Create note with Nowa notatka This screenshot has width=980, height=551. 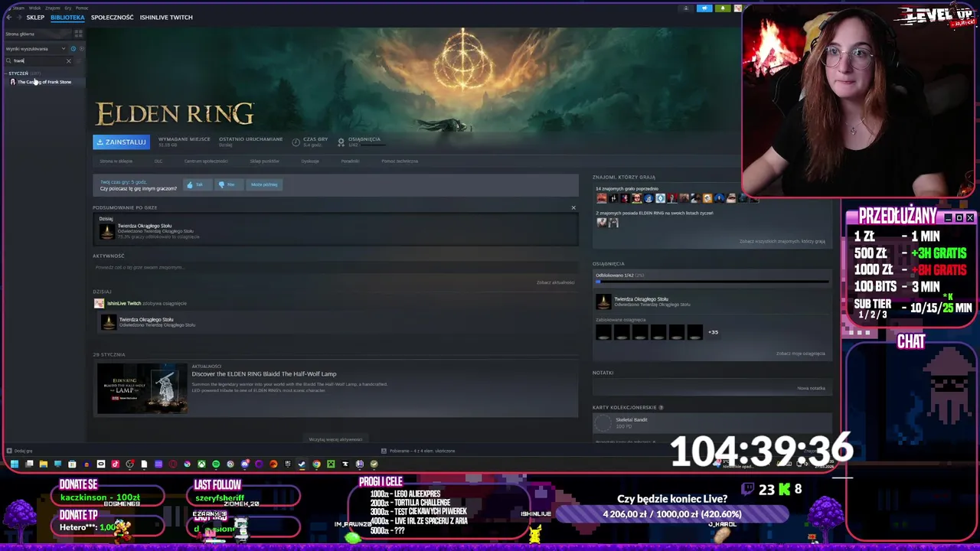[811, 388]
